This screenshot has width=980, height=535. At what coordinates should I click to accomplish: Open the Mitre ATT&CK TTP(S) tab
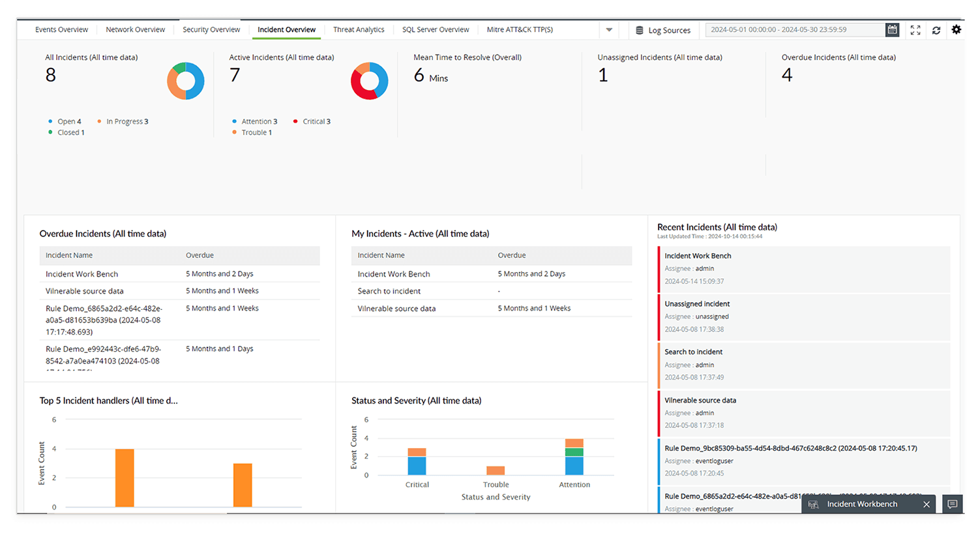[x=520, y=29]
